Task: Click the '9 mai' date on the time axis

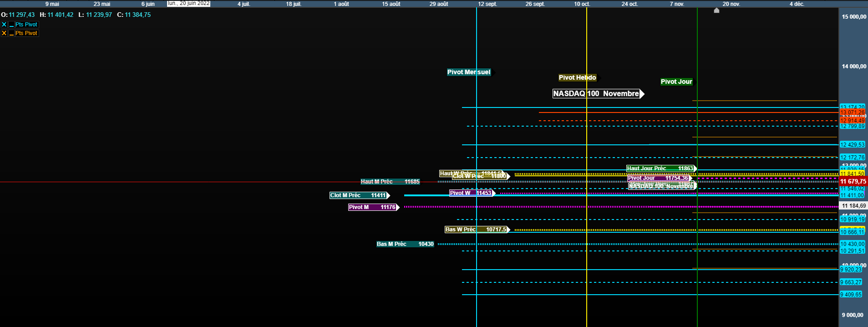Action: [x=52, y=4]
